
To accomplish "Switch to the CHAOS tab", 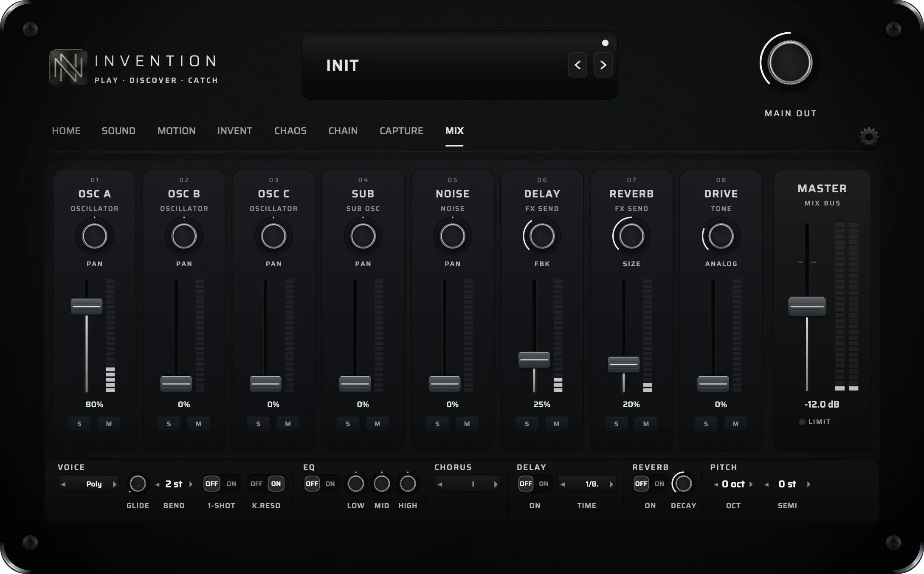I will [290, 131].
